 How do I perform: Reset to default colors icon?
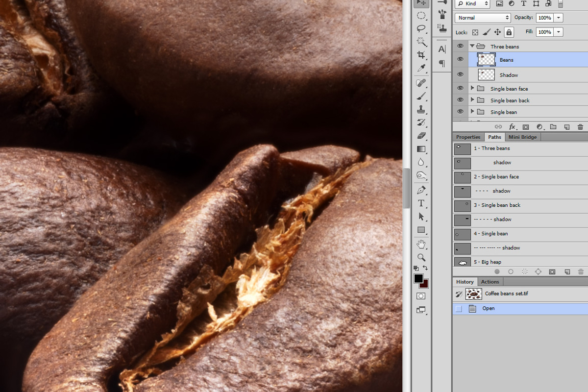point(416,269)
